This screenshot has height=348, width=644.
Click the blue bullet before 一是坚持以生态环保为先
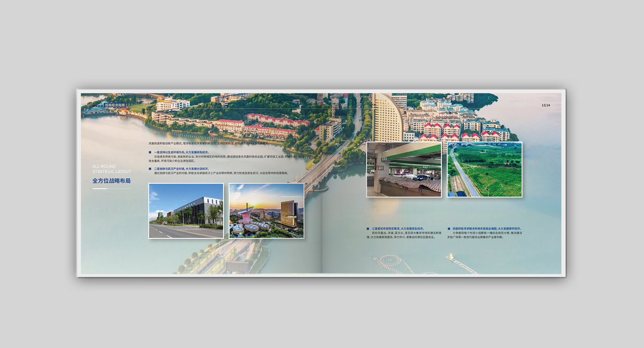click(150, 152)
